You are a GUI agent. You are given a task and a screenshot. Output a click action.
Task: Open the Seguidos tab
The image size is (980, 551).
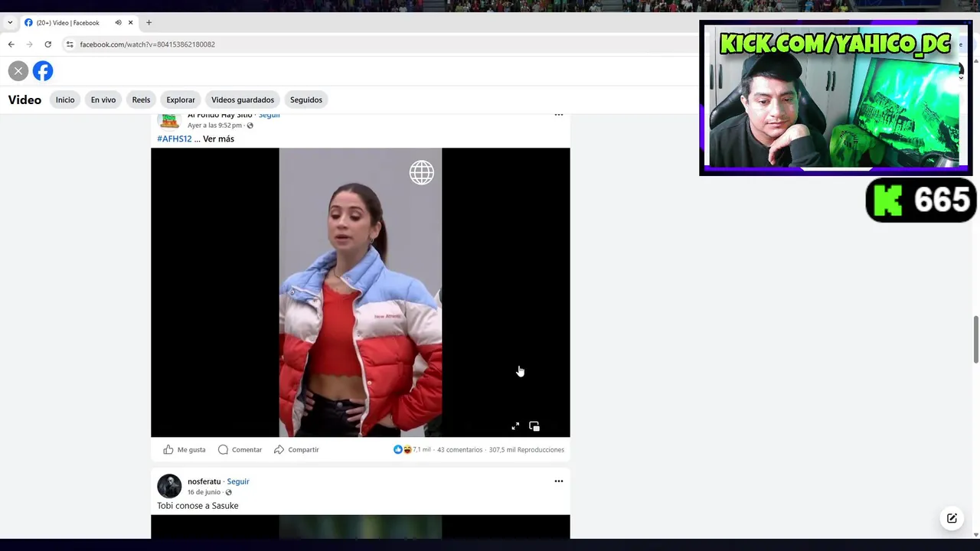[306, 99]
